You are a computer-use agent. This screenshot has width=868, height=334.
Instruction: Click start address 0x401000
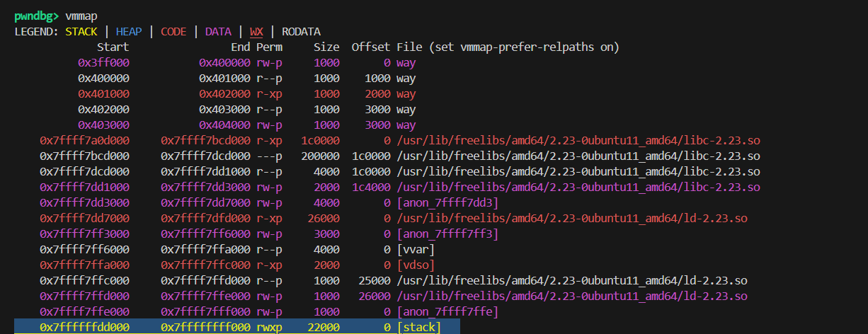pyautogui.click(x=103, y=93)
